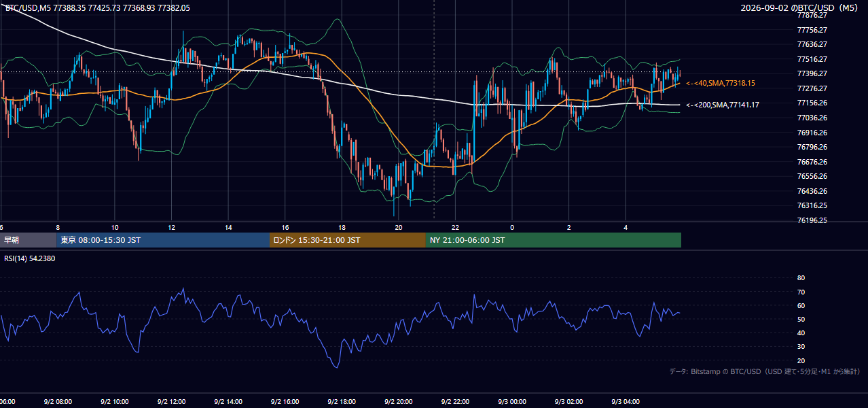Select the 東京 08:00-15:30 JST session bar
This screenshot has height=408, width=868.
163,240
